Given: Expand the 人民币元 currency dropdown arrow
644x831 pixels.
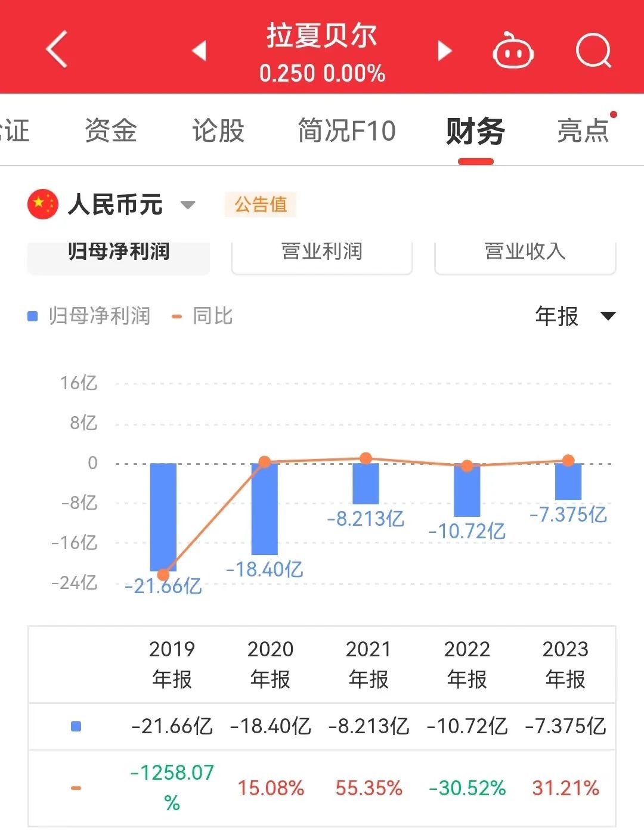Looking at the screenshot, I should pyautogui.click(x=188, y=205).
